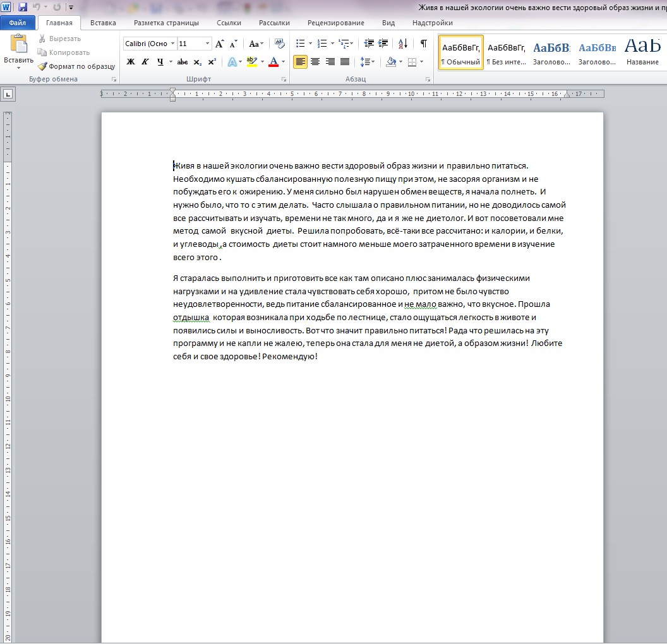
Task: Open the Шрифт font dialog launcher
Action: 284,80
